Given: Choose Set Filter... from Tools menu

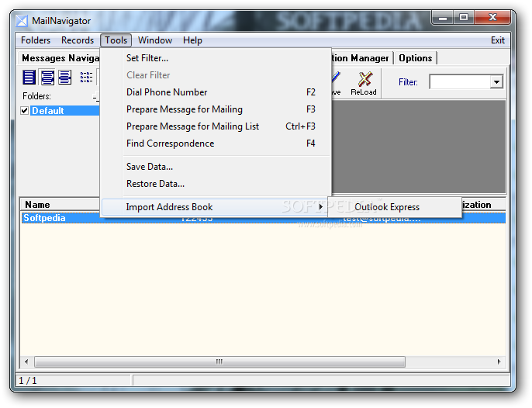Looking at the screenshot, I should (216, 58).
